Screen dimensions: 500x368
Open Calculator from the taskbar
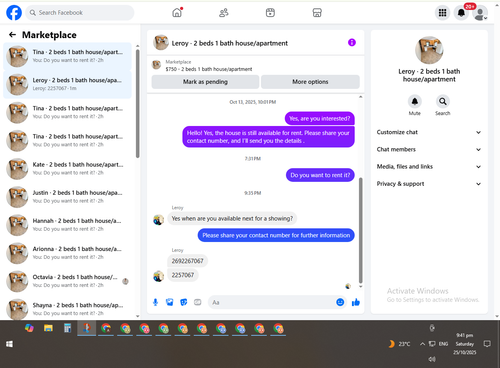[x=68, y=328]
